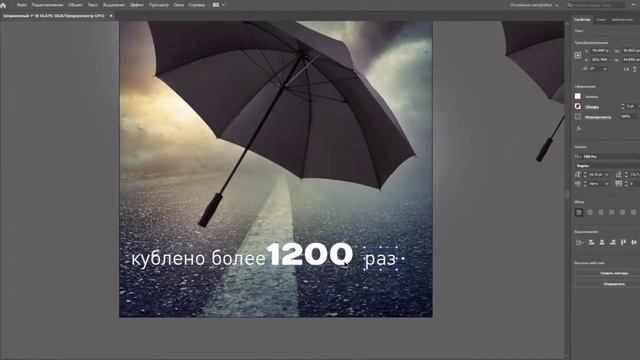Viewport: 640px width, 360px height.
Task: Edit the Y position field
Action: click(600, 60)
